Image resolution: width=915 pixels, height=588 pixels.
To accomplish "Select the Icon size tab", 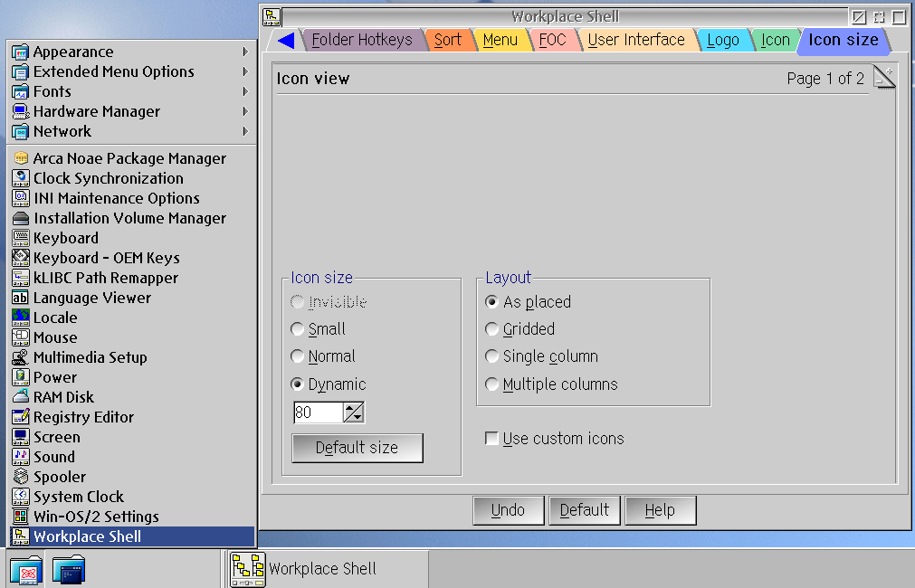I will click(x=844, y=40).
